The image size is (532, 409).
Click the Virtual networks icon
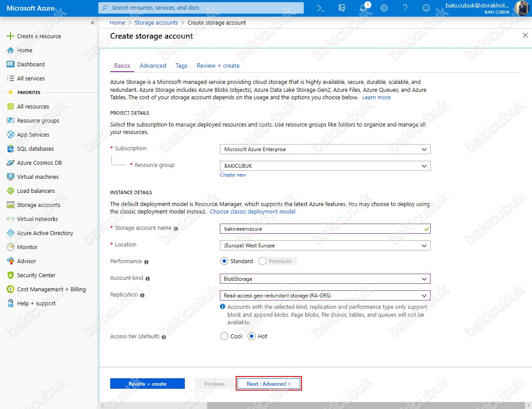[x=11, y=219]
